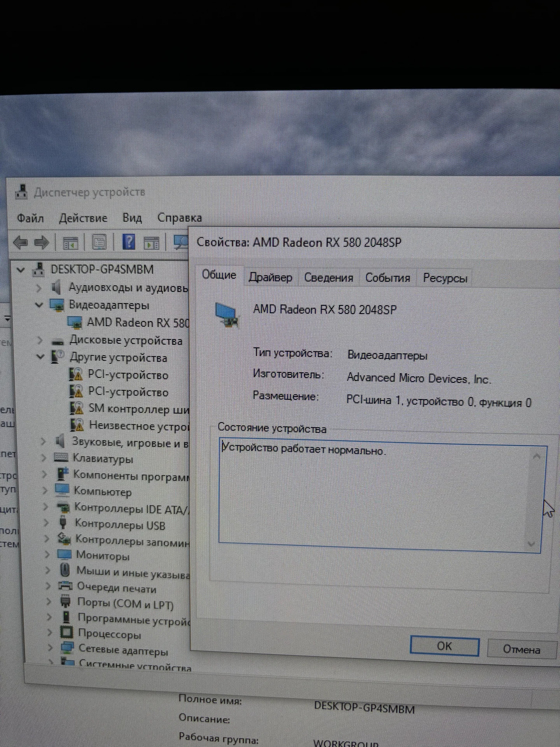Viewport: 560px width, 747px height.
Task: Click the Forward arrow in Device Manager toolbar
Action: pyautogui.click(x=42, y=243)
